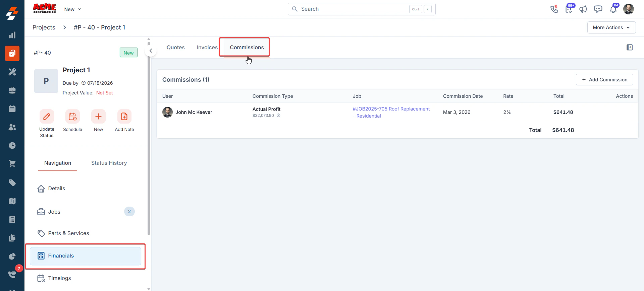Click the green New status badge

(128, 53)
